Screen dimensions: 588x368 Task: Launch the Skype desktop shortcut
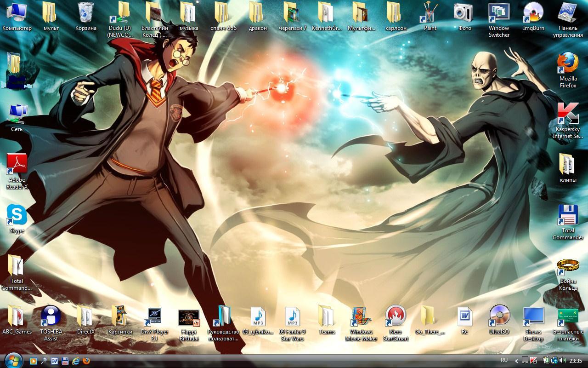point(17,218)
